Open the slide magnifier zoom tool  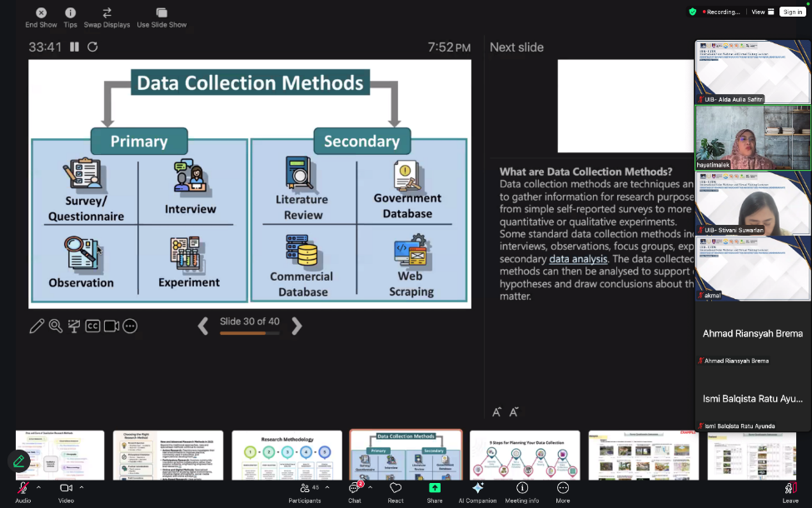pyautogui.click(x=56, y=326)
